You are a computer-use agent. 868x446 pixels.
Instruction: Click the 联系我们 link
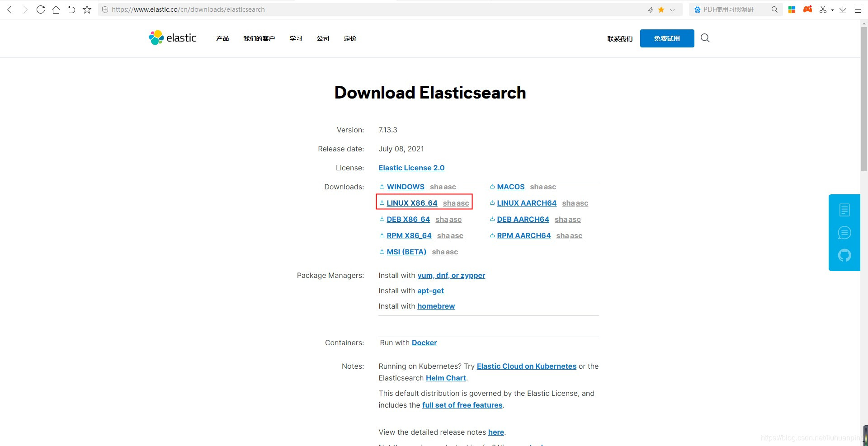click(x=620, y=39)
